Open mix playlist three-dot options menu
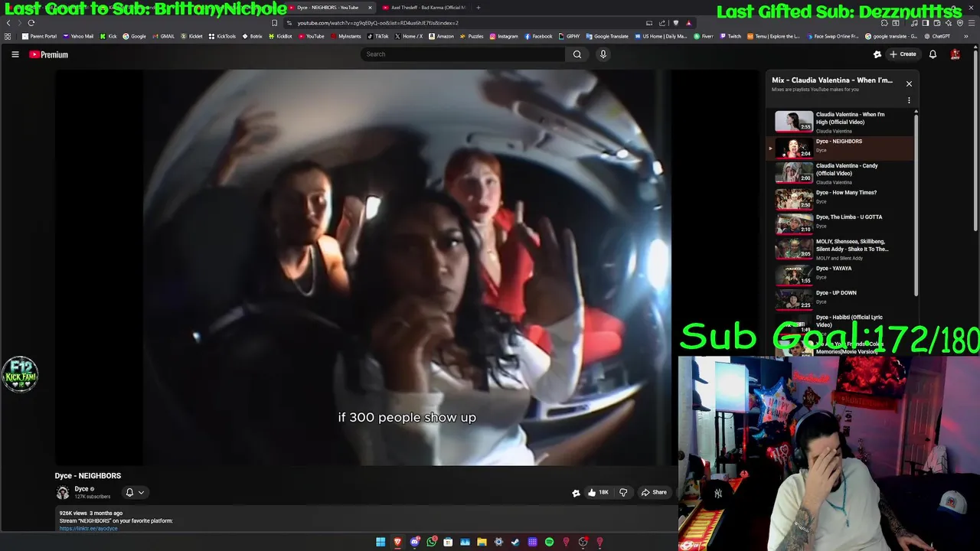Screen dimensions: 980x551 [x=909, y=100]
